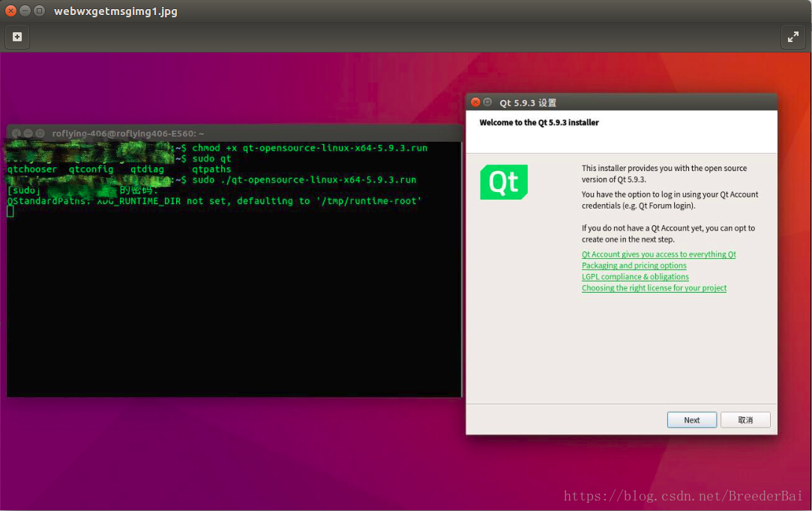The height and width of the screenshot is (511, 812).
Task: Toggle fullscreen with the expand arrows icon
Action: click(793, 37)
